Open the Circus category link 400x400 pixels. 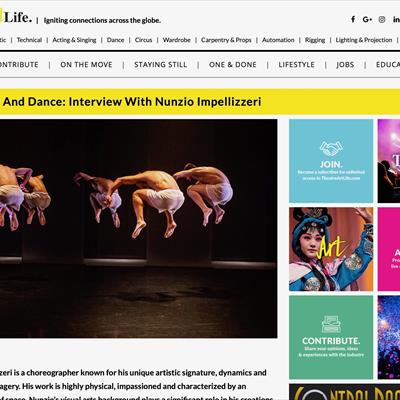(143, 40)
